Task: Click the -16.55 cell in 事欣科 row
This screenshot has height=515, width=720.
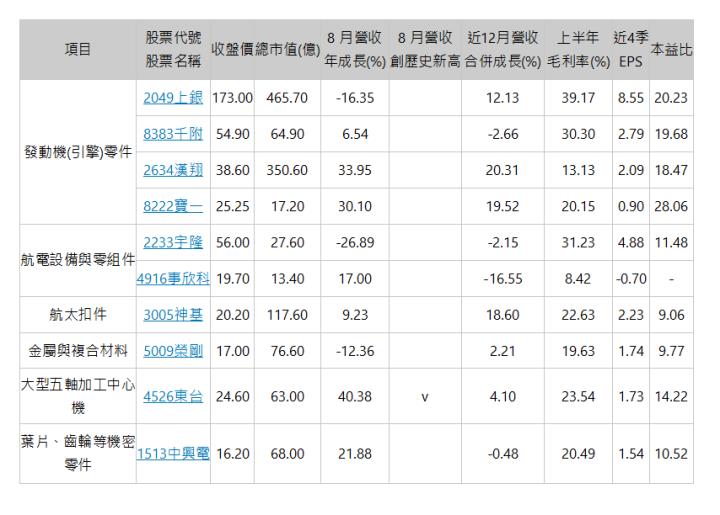Action: tap(503, 279)
